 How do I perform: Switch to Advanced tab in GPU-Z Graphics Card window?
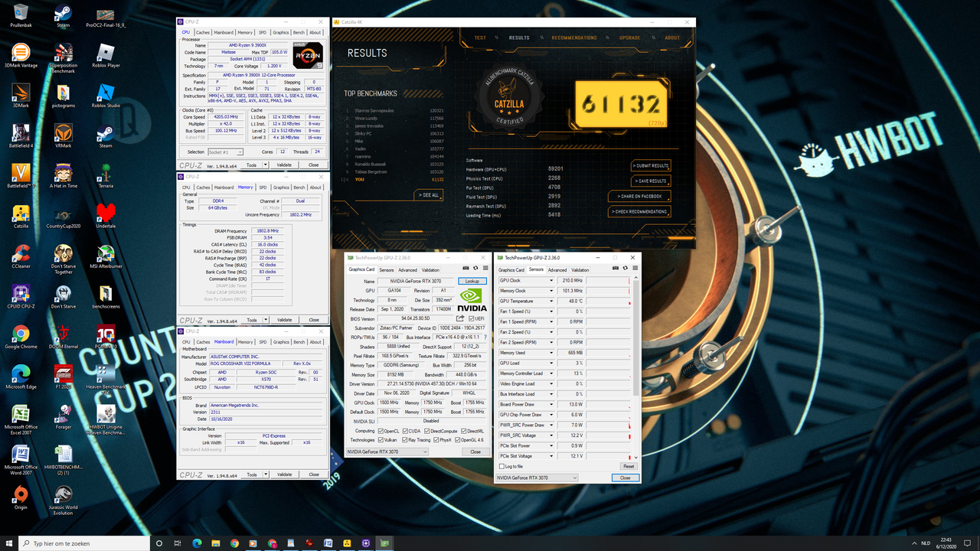click(x=407, y=269)
